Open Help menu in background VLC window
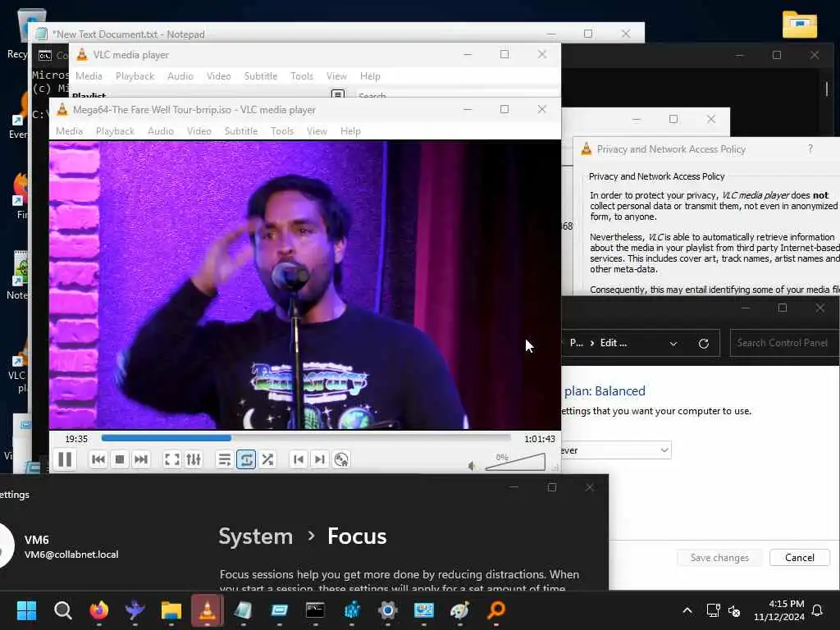Image resolution: width=840 pixels, height=630 pixels. coord(370,76)
